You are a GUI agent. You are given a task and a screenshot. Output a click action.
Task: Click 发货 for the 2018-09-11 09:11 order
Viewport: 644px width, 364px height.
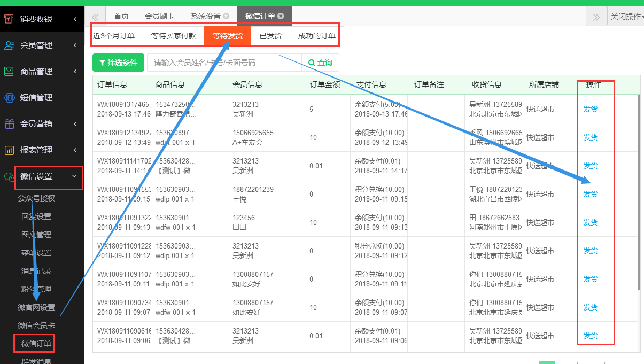591,279
